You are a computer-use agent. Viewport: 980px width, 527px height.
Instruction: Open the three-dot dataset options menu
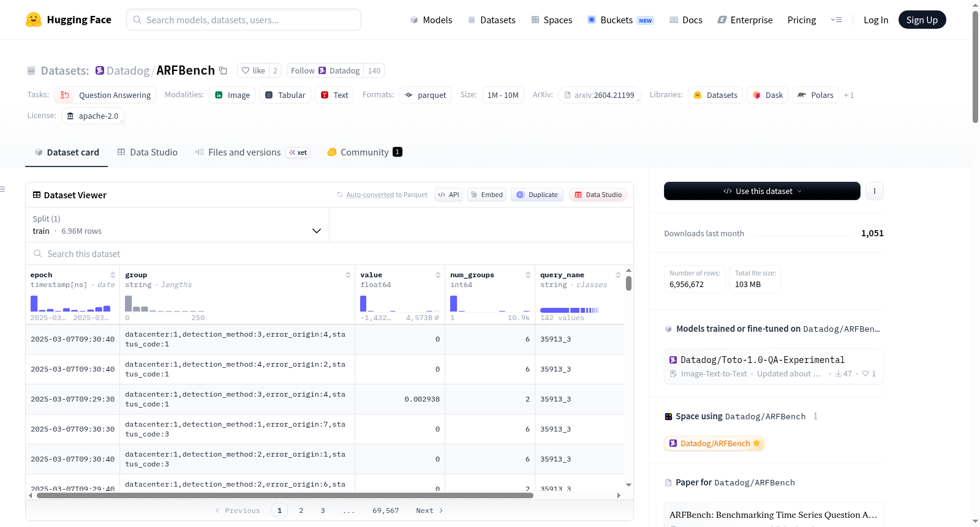875,191
